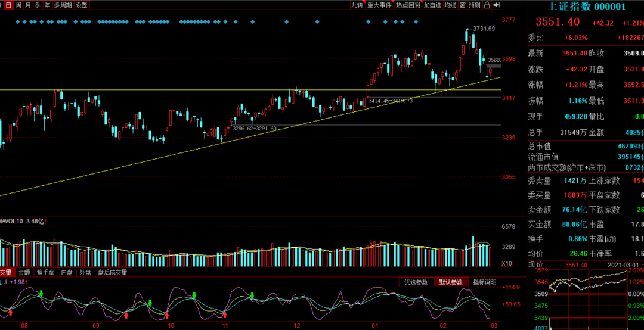Click the green KDJ arrow before month 12
The height and width of the screenshot is (330, 644).
pyautogui.click(x=252, y=295)
